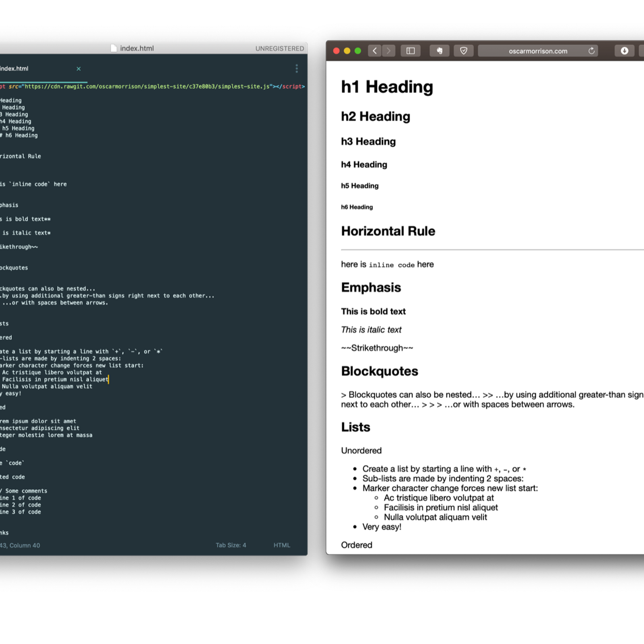Screen dimensions: 644x644
Task: Click the Line, Column indicator in status bar
Action: tap(20, 545)
